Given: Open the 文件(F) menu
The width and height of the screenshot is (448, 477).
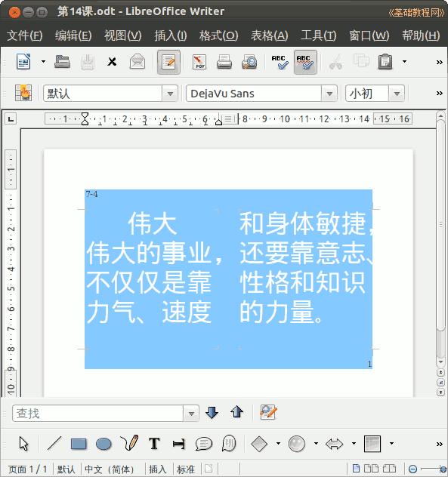Looking at the screenshot, I should coord(25,35).
